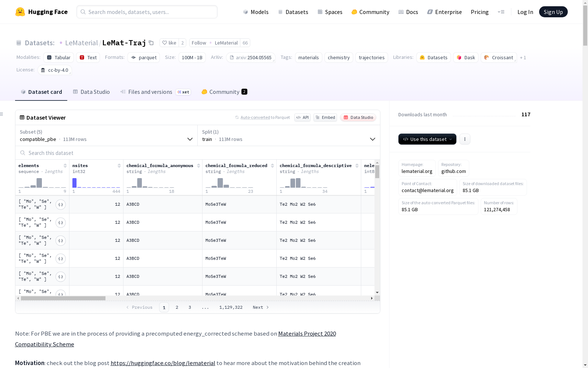Open more options beside Use this dataset

tap(465, 139)
